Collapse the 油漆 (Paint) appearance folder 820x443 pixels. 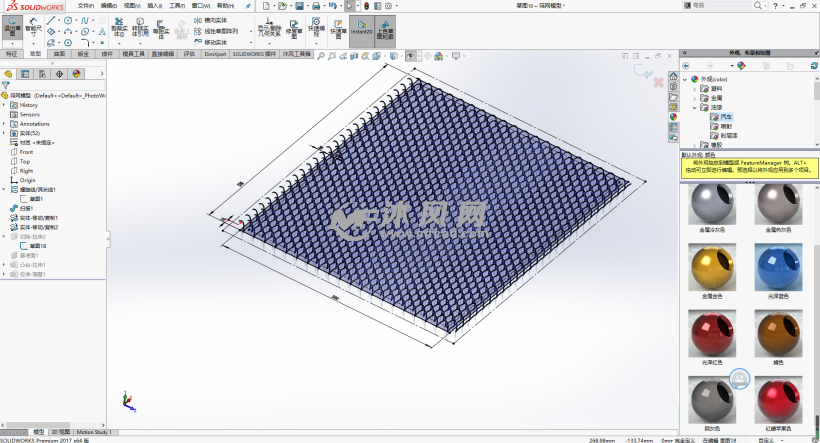coord(695,107)
